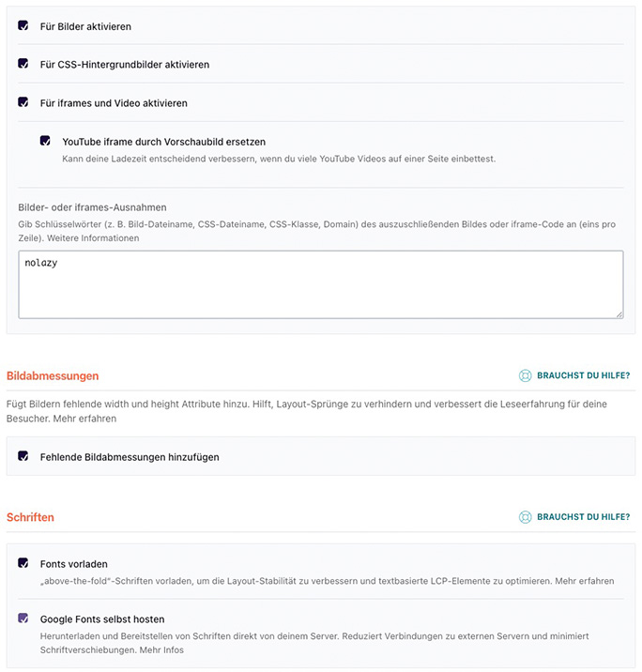Click the Schriften section heading
642x672 pixels.
tap(30, 517)
